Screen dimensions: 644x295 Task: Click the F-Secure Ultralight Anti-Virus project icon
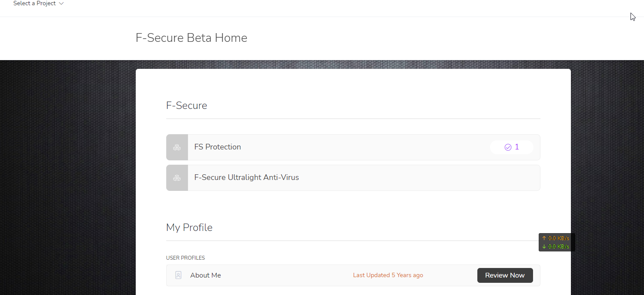(x=177, y=178)
